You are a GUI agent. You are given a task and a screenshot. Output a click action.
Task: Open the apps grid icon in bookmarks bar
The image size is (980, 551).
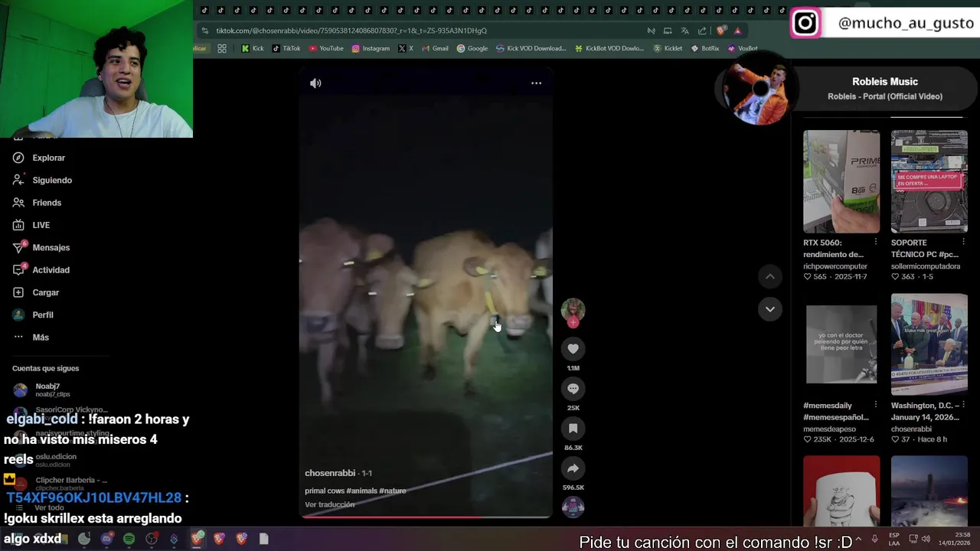coord(222,48)
